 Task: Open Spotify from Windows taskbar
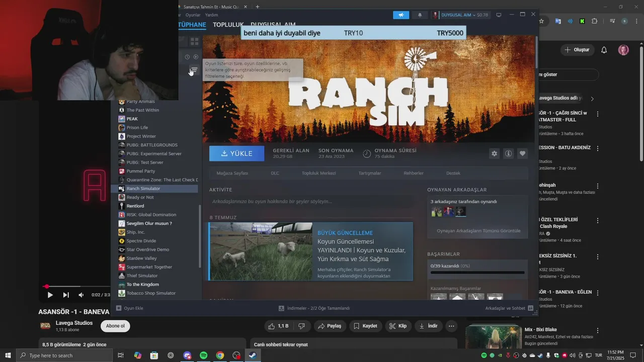(x=203, y=355)
